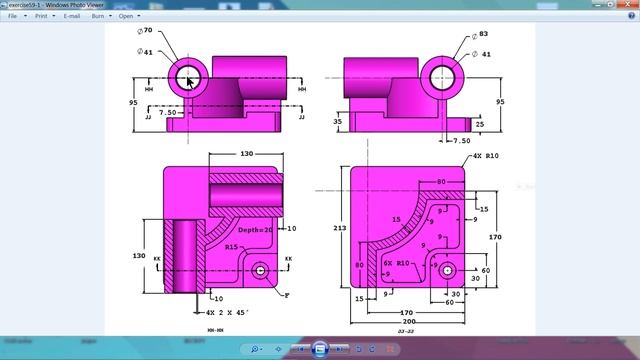Click the actual size icon
Viewport: 640px width, 360px height.
point(278,349)
